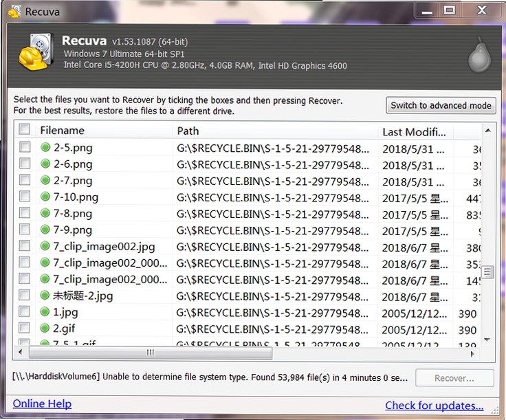Tick the checkbox for 2-6.png

coord(25,163)
